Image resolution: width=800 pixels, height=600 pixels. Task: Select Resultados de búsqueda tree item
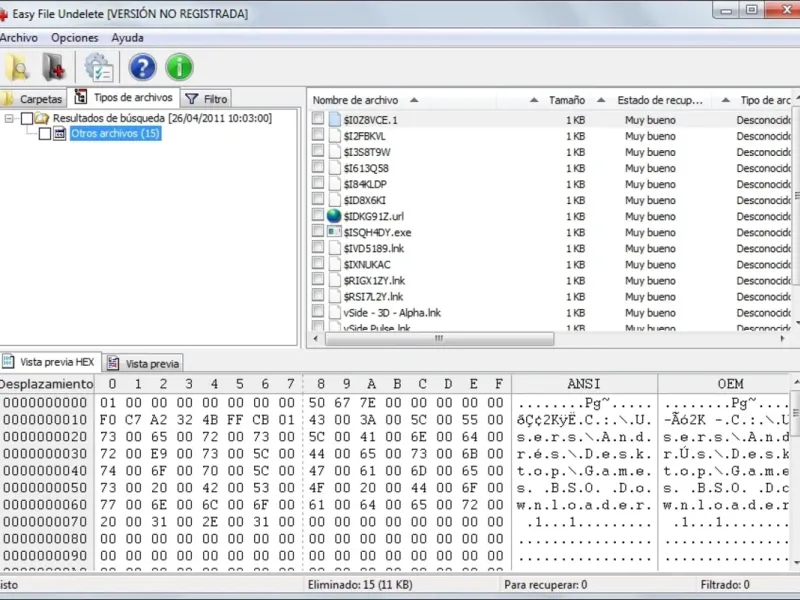[162, 118]
